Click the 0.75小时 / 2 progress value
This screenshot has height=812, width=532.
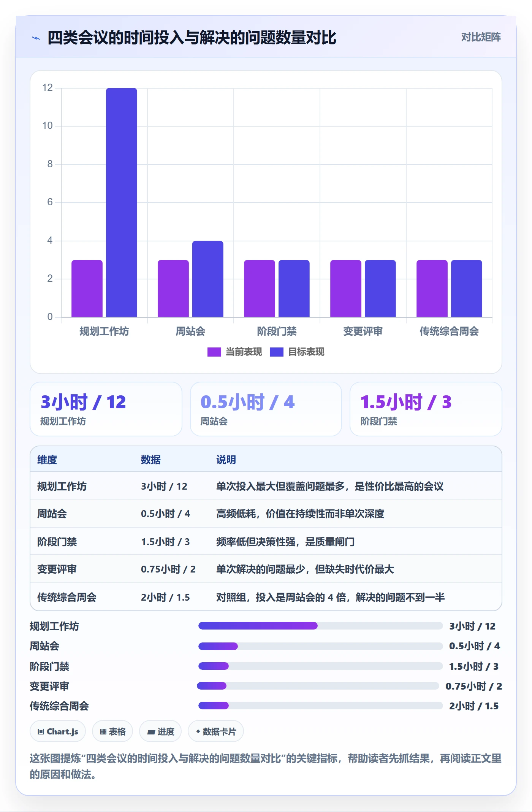click(x=473, y=686)
